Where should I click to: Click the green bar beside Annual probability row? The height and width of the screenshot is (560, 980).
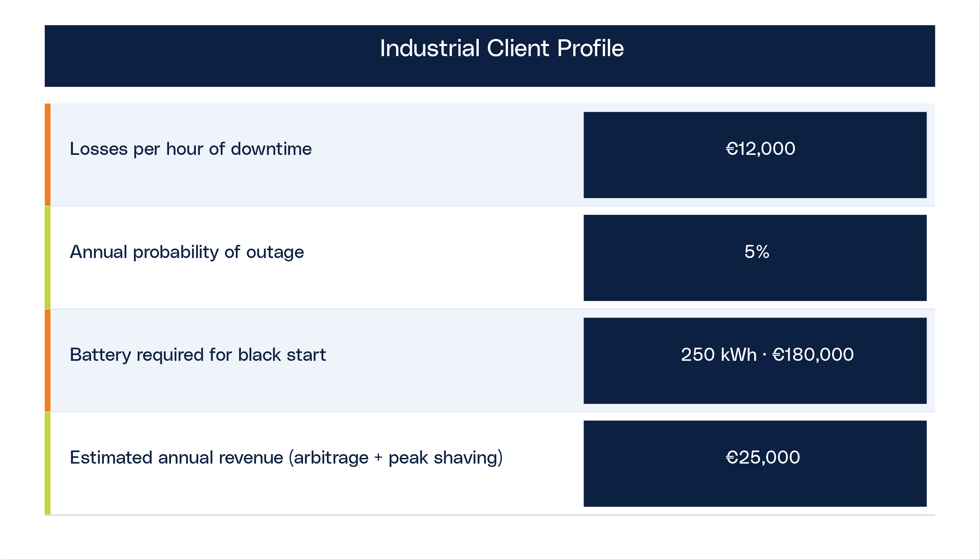coord(48,258)
